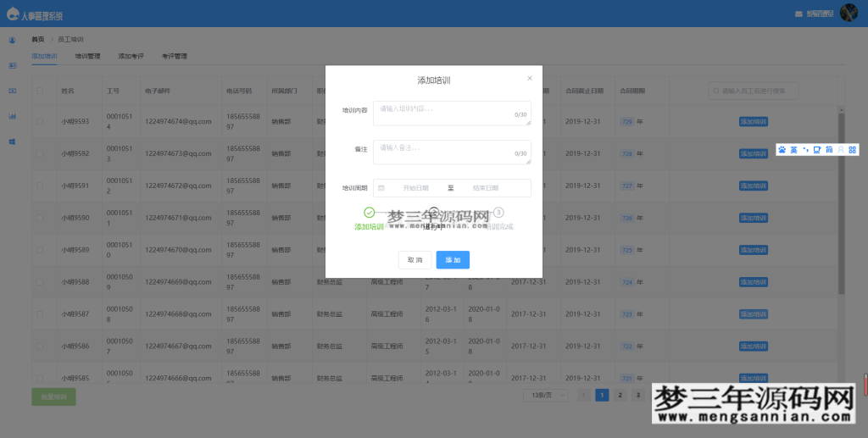Click 添加培训 button in the 729 年 row

(754, 122)
